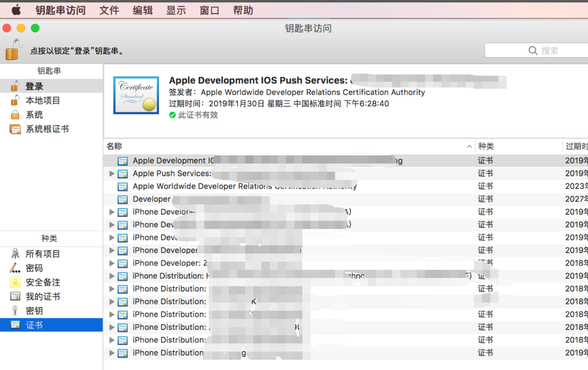Select the 登录 keychain icon in sidebar
This screenshot has width=588, height=370.
[15, 86]
